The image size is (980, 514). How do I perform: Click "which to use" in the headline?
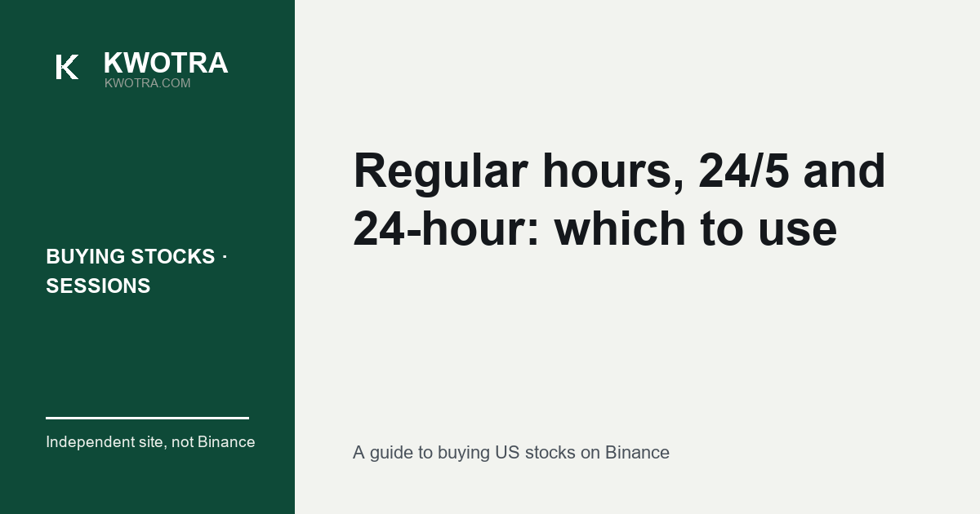pyautogui.click(x=696, y=229)
